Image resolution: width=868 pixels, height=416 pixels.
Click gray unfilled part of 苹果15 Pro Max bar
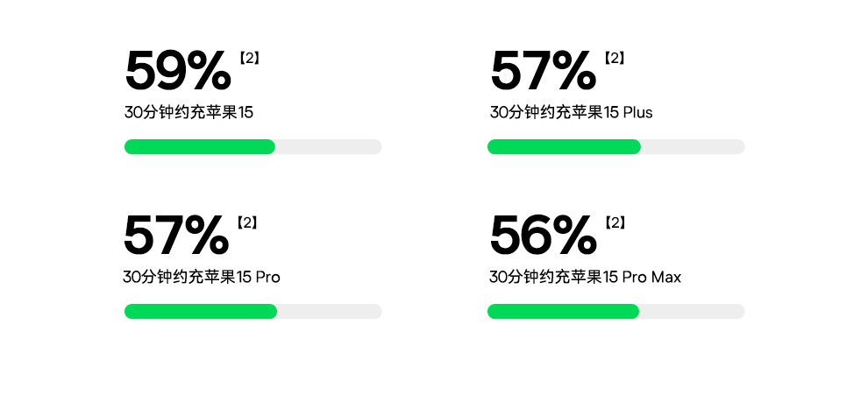tap(692, 311)
